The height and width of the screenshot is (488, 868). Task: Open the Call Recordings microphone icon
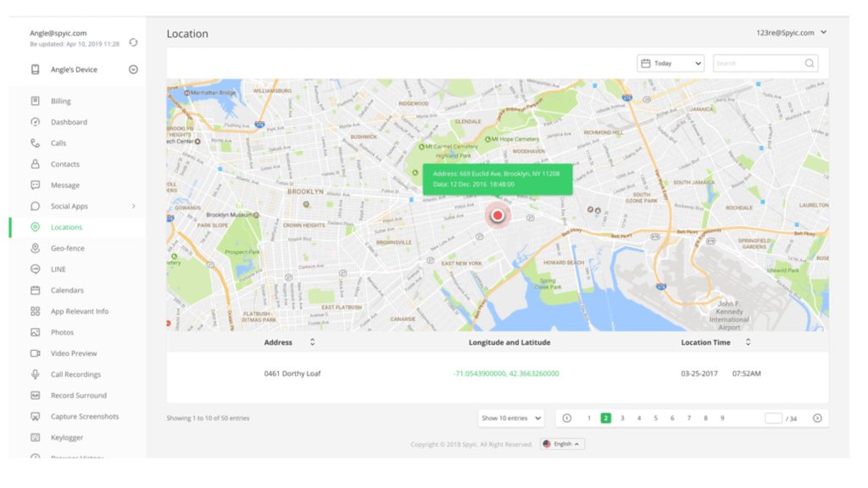(36, 374)
